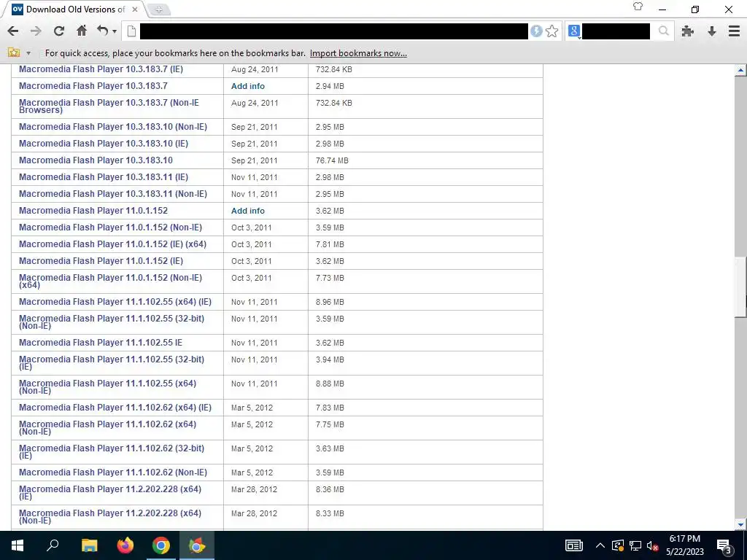Viewport: 747px width, 560px height.
Task: Open Flash Player 10.3.183.11 (IE) link
Action: [104, 177]
